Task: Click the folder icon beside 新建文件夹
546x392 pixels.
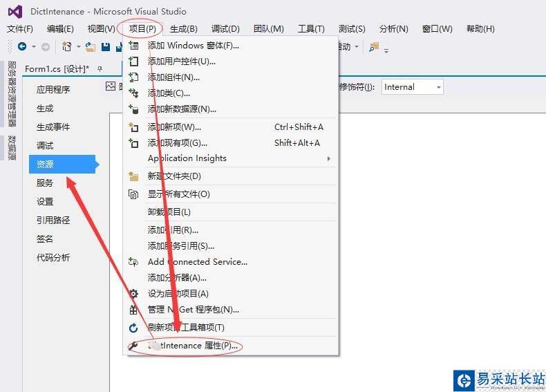Action: tap(133, 176)
